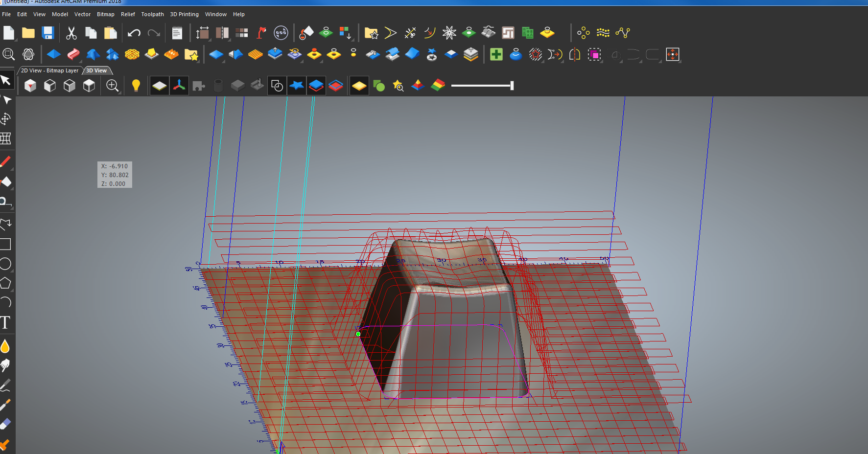This screenshot has width=868, height=454.
Task: Open the Toolpath menu
Action: pyautogui.click(x=153, y=14)
